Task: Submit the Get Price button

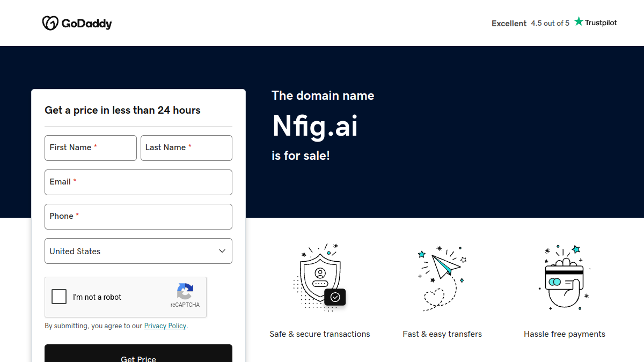Action: point(138,353)
